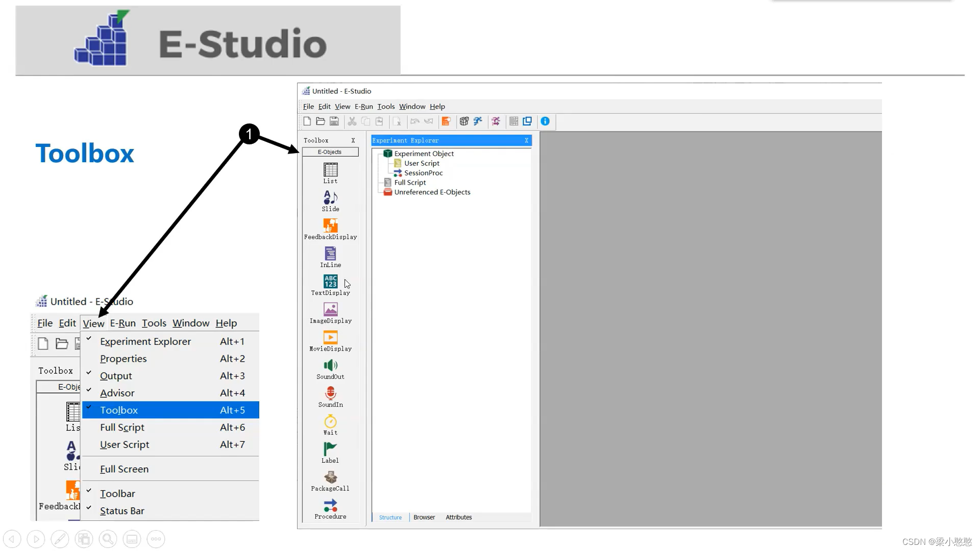Click the FeedbackDisplay object icon
The image size is (980, 551).
[330, 226]
